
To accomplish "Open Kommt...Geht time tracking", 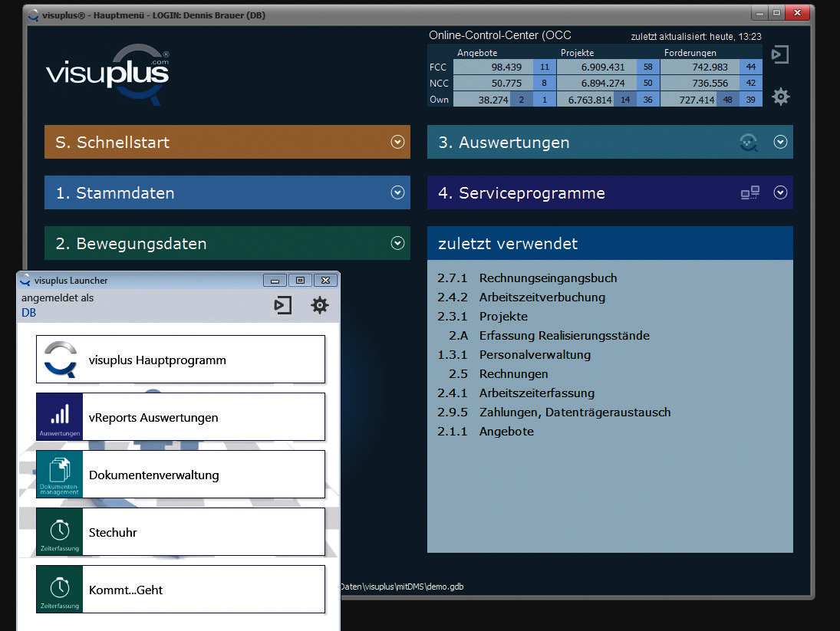I will pos(180,590).
